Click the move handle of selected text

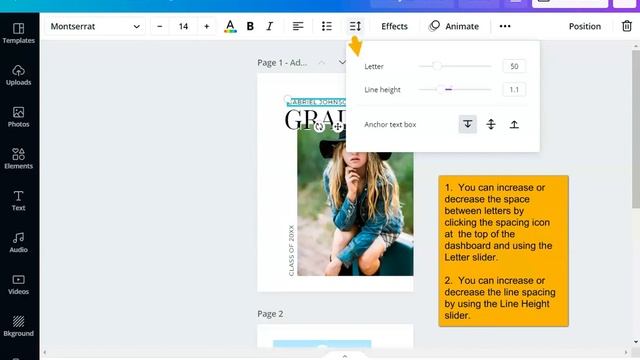click(x=337, y=127)
